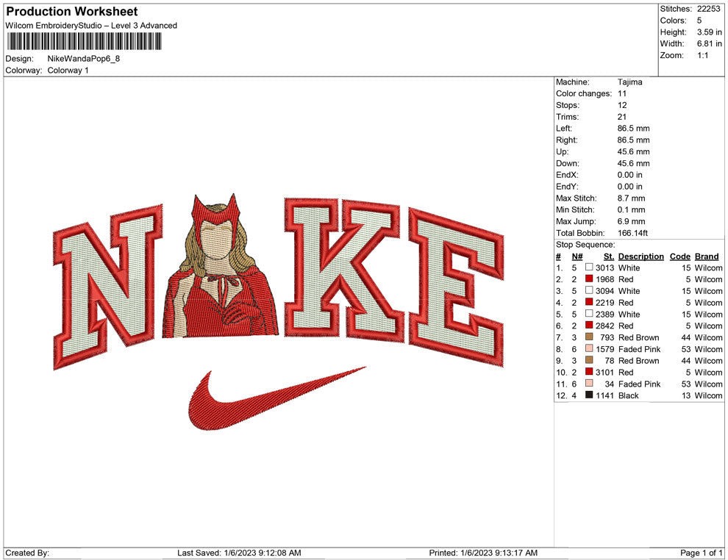This screenshot has width=728, height=560.
Task: Click the Printed timestamp in footer
Action: 483,553
